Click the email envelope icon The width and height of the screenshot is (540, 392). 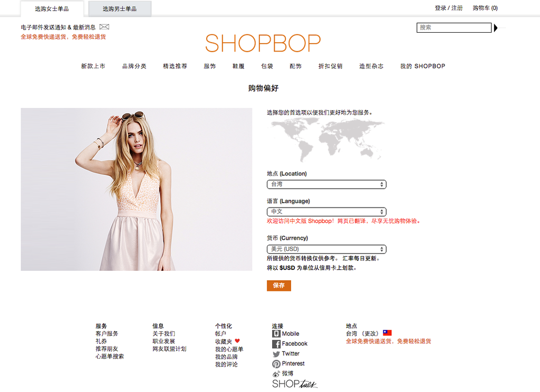point(104,27)
